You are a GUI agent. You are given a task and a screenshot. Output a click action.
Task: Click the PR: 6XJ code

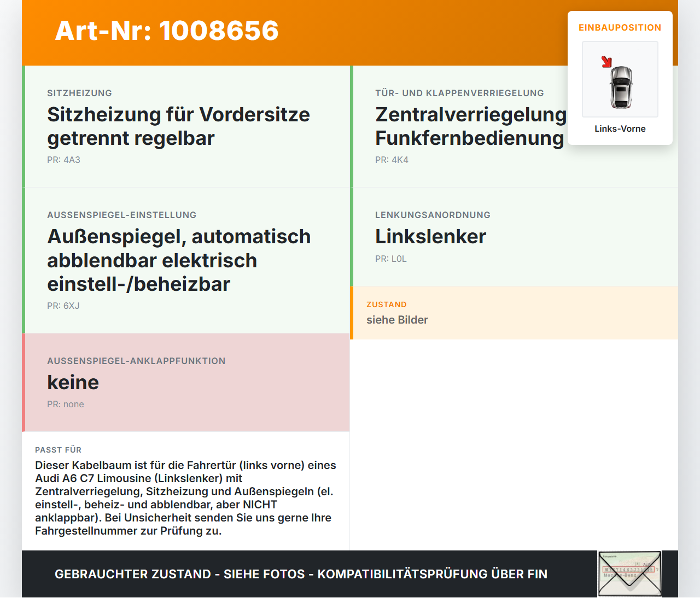pyautogui.click(x=63, y=306)
